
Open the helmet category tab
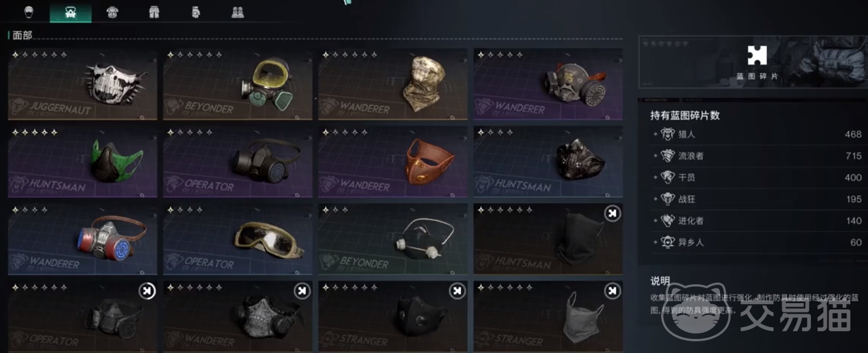tap(29, 12)
